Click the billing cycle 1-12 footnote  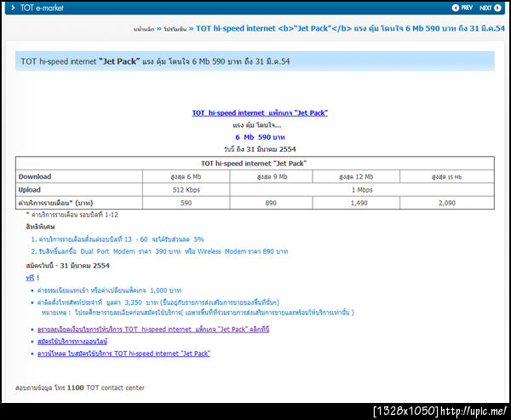72,215
